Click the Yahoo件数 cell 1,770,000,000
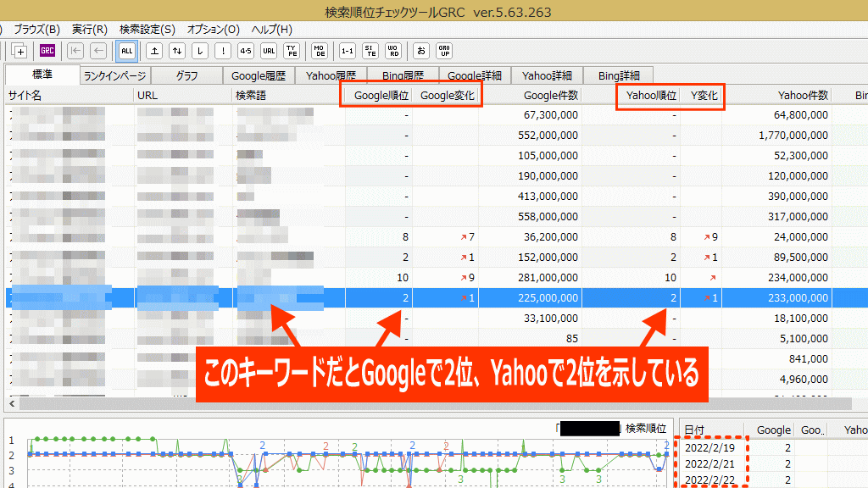 click(793, 135)
